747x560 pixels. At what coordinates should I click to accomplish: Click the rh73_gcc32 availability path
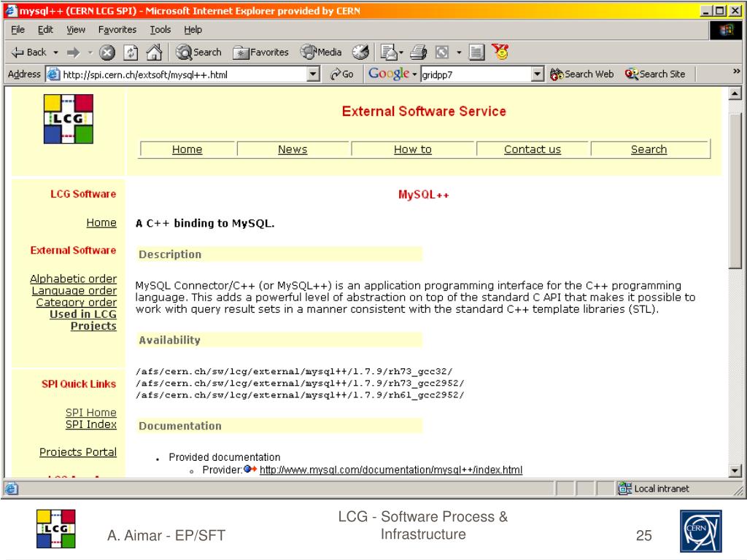click(x=294, y=371)
